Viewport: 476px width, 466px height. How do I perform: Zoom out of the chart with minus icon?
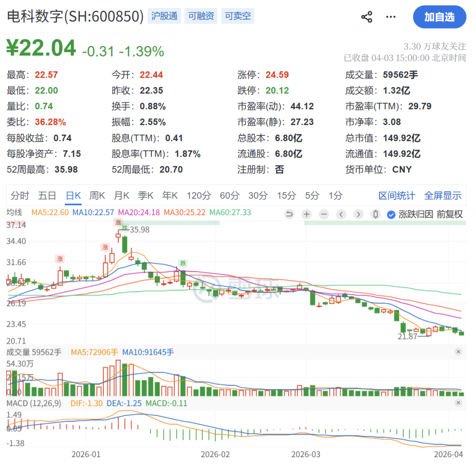point(324,214)
